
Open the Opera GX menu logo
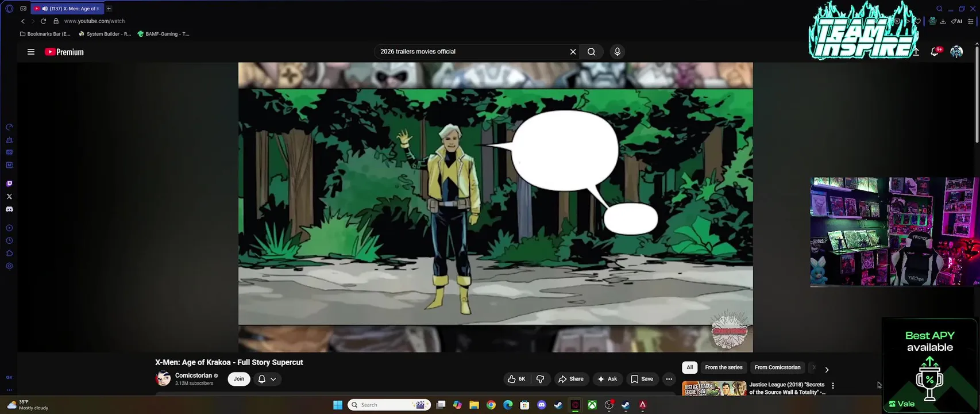point(9,9)
